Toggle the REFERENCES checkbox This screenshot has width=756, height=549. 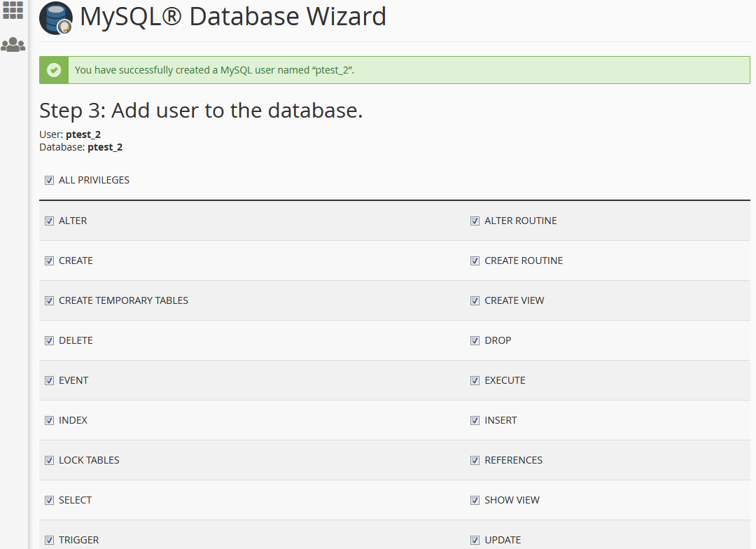point(475,461)
